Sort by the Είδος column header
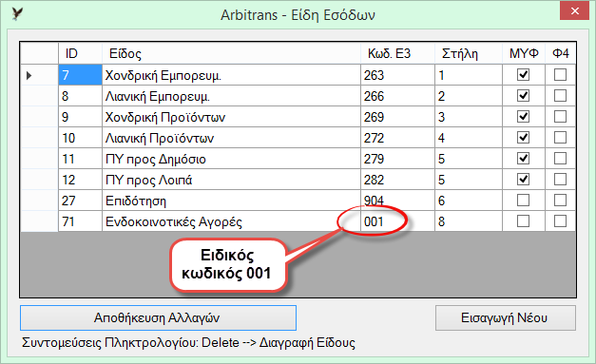This screenshot has height=364, width=596. click(x=231, y=53)
